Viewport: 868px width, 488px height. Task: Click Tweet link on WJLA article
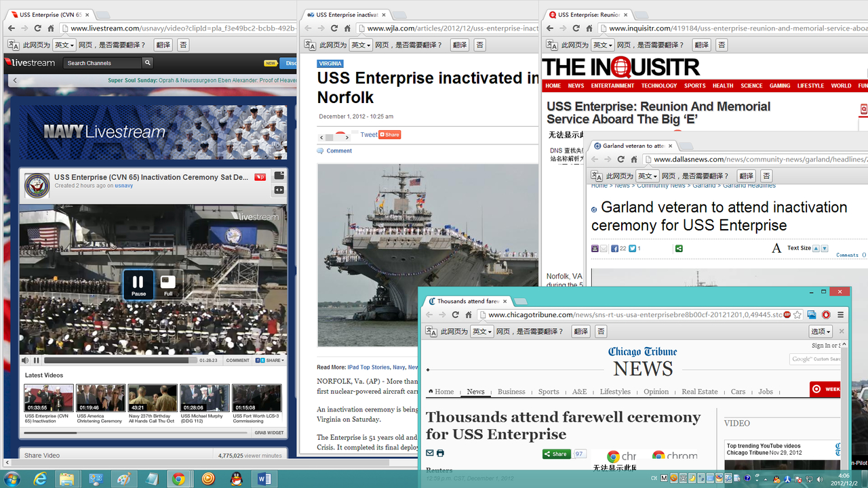point(369,134)
